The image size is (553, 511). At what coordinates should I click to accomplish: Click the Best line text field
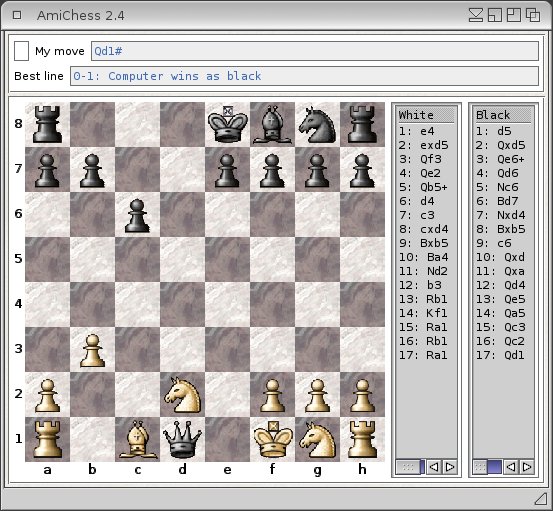304,76
